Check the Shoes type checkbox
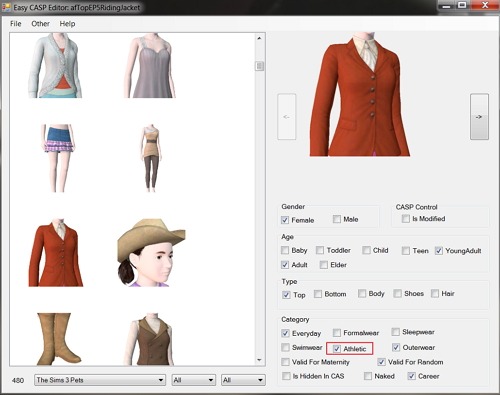The height and width of the screenshot is (395, 500). click(397, 293)
